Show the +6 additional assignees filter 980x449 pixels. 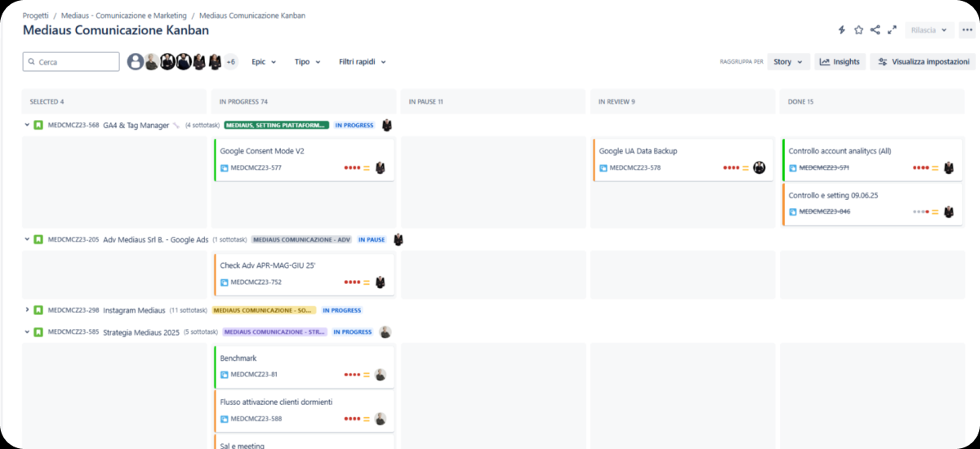(231, 62)
